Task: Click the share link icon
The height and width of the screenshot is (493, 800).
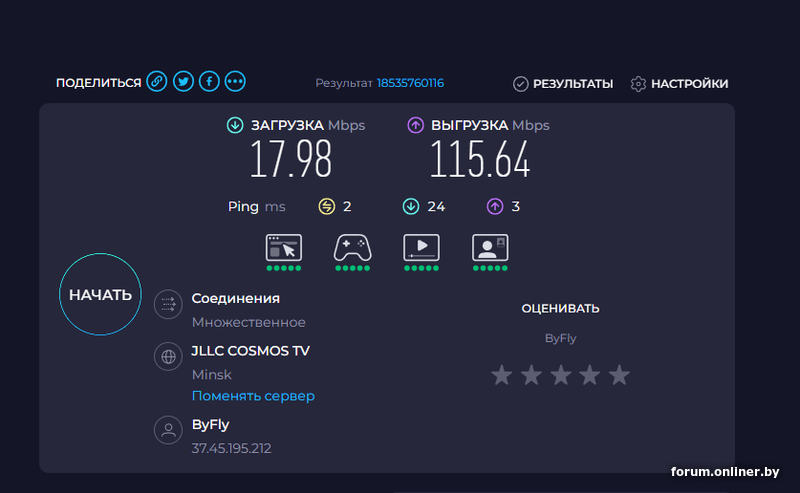Action: pos(156,82)
